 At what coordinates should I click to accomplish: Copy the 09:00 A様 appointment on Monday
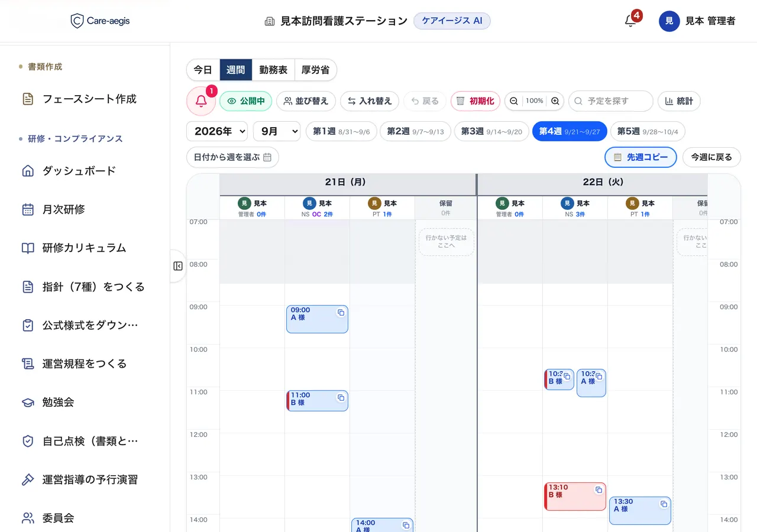point(341,313)
